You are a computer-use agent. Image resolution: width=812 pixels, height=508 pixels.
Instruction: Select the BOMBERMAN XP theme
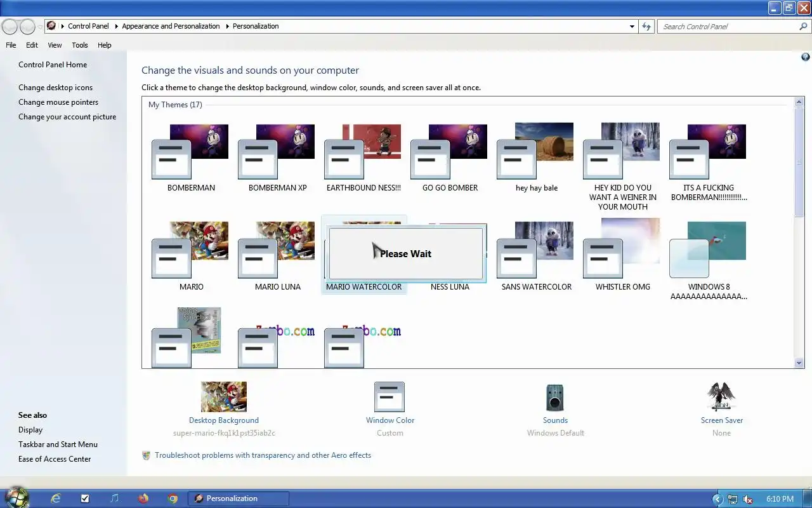pyautogui.click(x=277, y=157)
